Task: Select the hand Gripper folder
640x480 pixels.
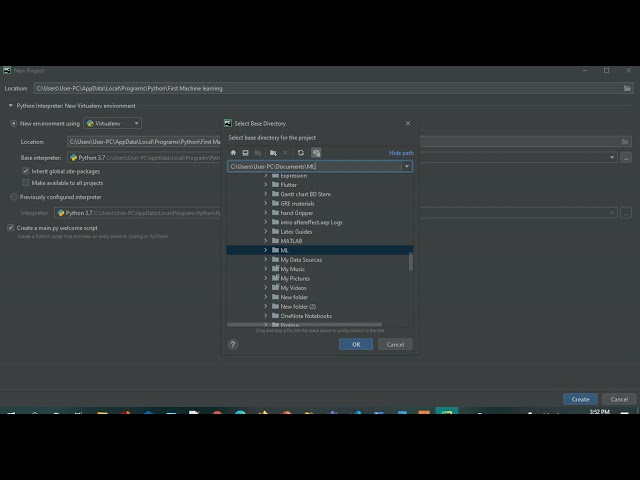Action: [x=297, y=213]
